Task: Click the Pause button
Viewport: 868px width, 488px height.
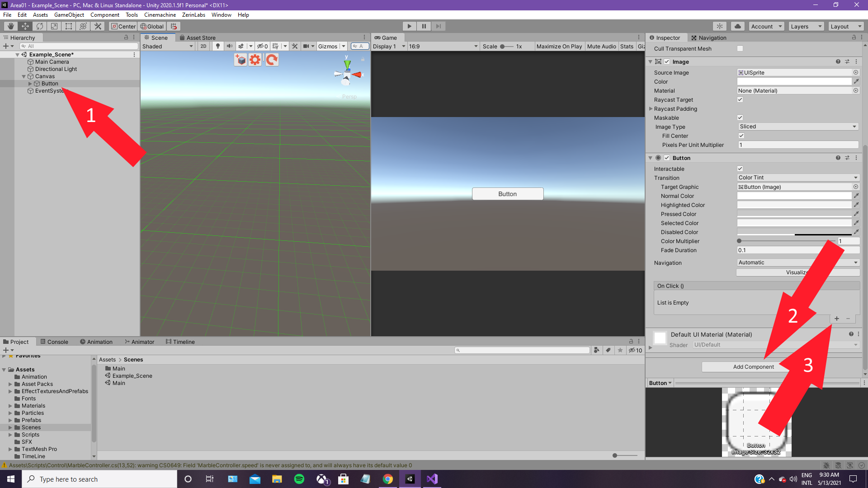Action: pos(424,26)
